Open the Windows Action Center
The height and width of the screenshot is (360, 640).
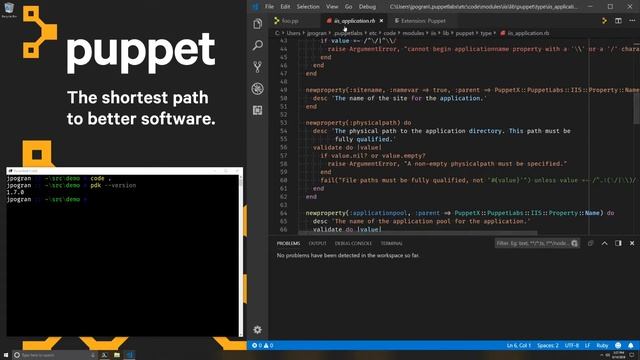coord(632,355)
